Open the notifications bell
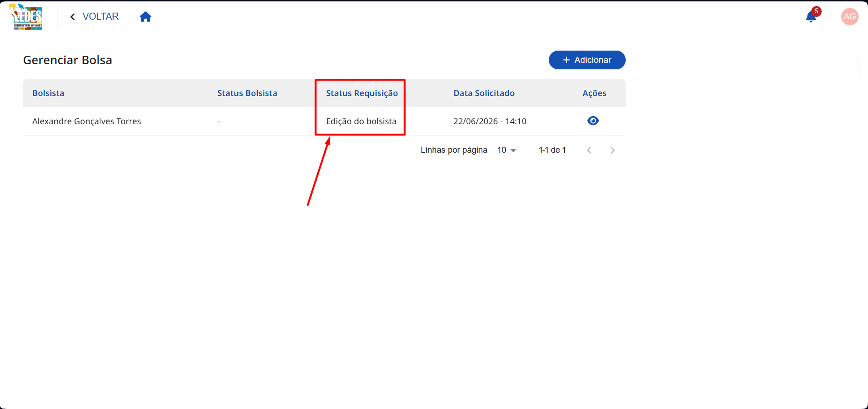Image resolution: width=868 pixels, height=409 pixels. pyautogui.click(x=811, y=17)
